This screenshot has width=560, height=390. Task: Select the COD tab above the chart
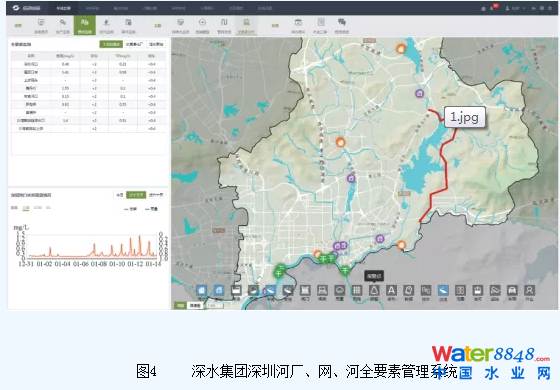coord(38,208)
